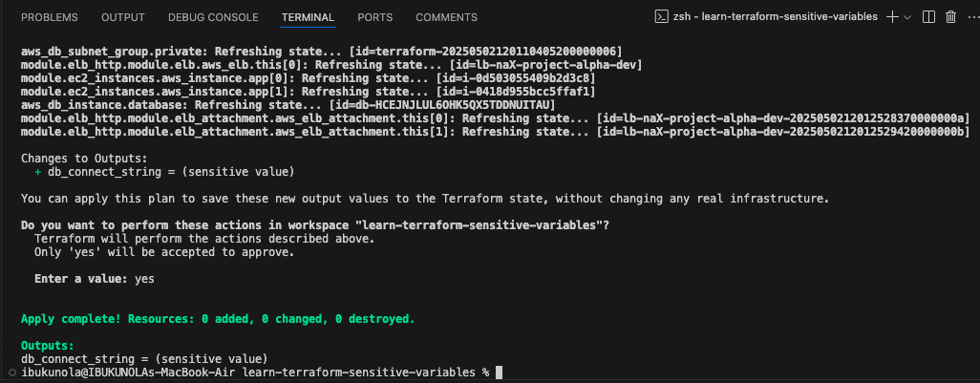
Task: Focus the shell prompt cursor block
Action: tap(499, 372)
